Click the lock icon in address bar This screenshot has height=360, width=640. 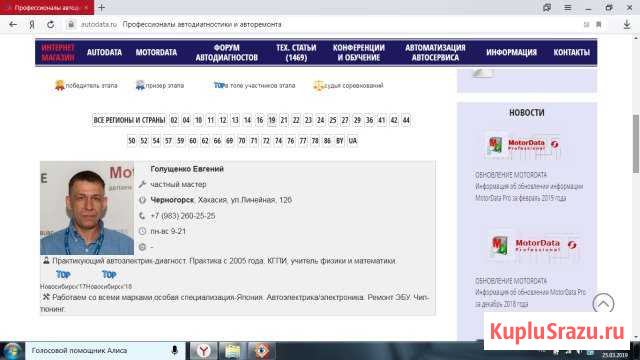[71, 24]
